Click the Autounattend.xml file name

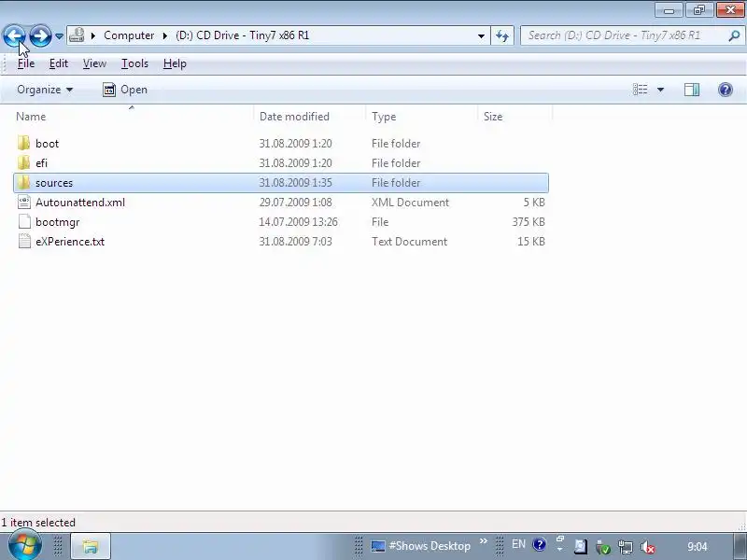[x=80, y=203]
